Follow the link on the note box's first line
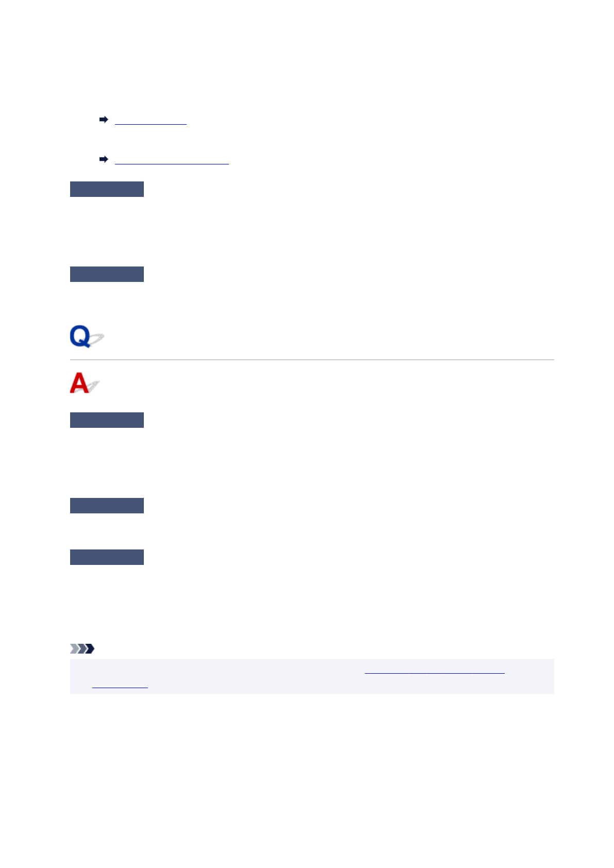This screenshot has height=868, width=614. 434,672
